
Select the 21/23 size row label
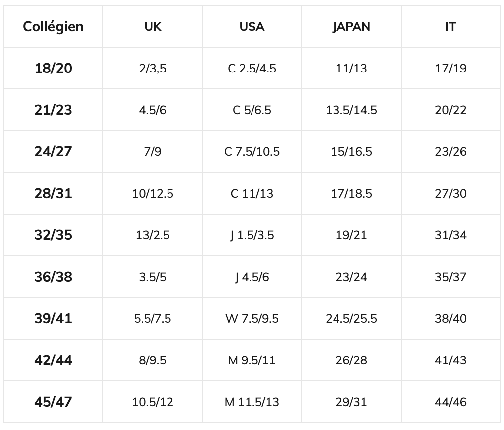tap(53, 110)
